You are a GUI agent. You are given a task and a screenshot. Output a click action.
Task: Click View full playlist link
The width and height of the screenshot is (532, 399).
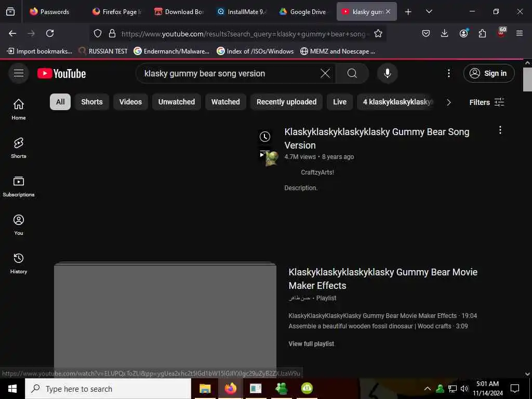(x=311, y=344)
